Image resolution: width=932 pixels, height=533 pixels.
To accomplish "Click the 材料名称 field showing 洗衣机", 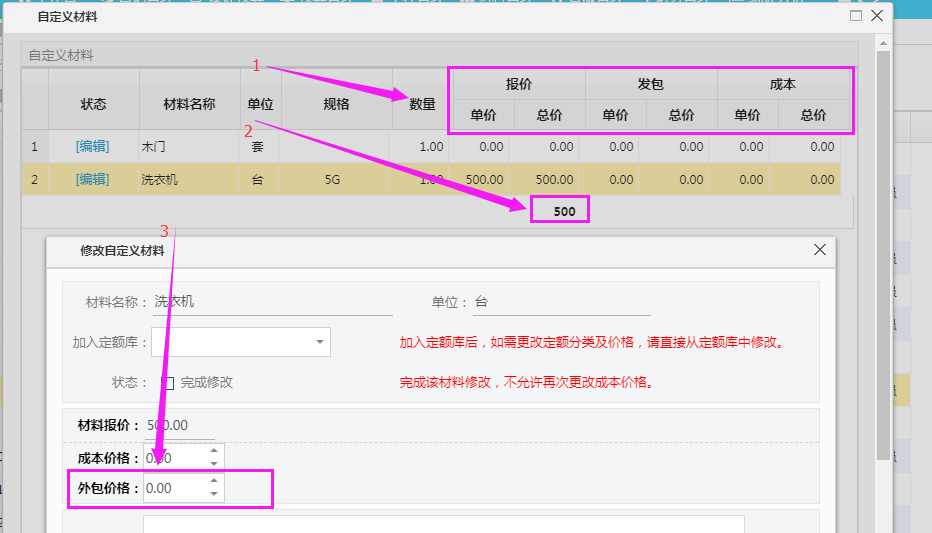I will (270, 302).
